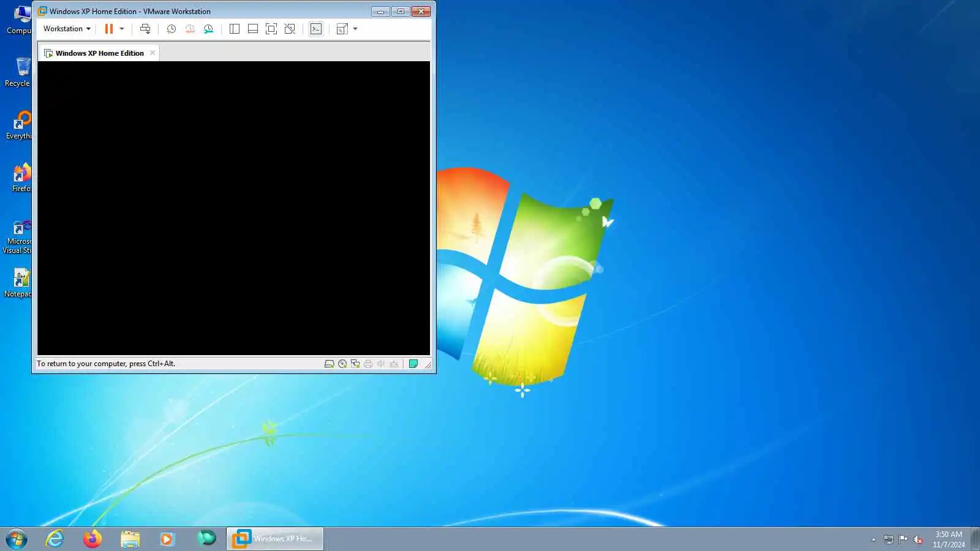Revert the VM to previous snapshot
Viewport: 980px width, 551px height.
[190, 29]
